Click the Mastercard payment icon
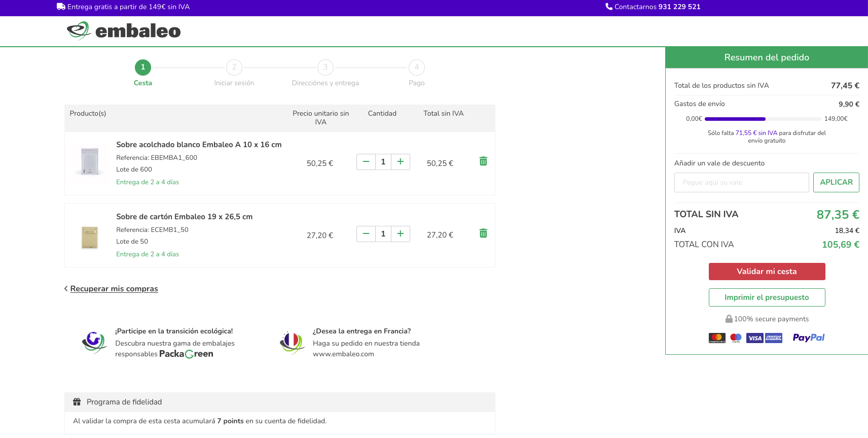 717,338
